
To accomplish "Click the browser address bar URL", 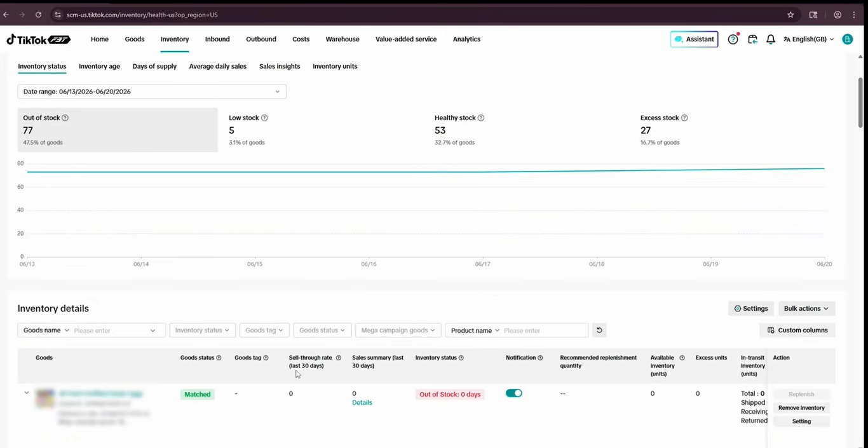I will [x=142, y=15].
